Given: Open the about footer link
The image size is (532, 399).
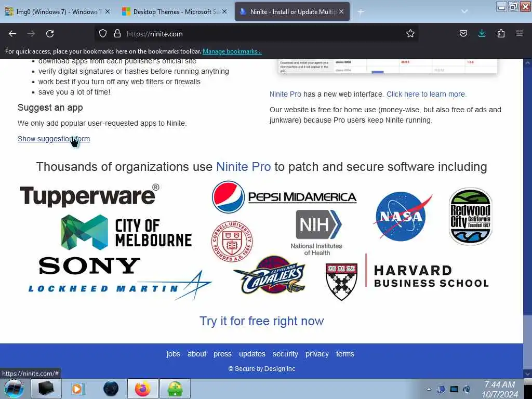Looking at the screenshot, I should coord(197,354).
